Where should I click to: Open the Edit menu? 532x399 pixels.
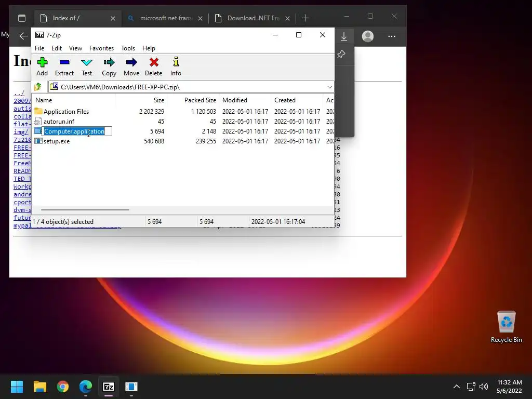(56, 48)
